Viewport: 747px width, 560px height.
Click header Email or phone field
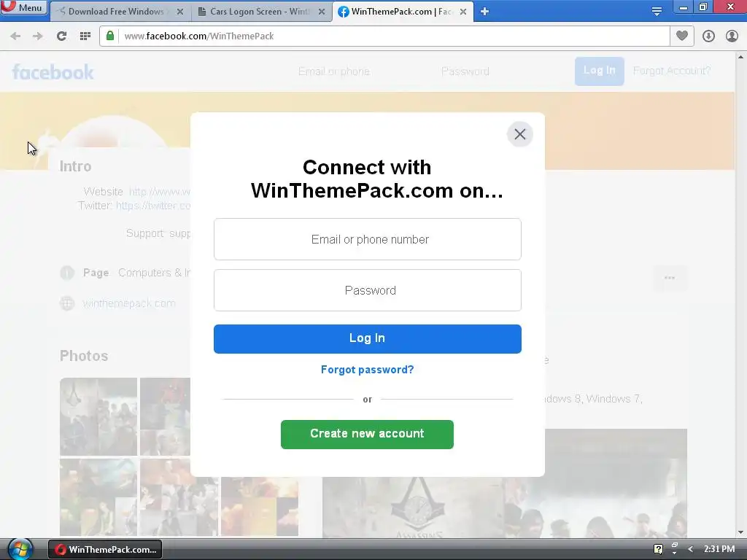click(x=333, y=71)
